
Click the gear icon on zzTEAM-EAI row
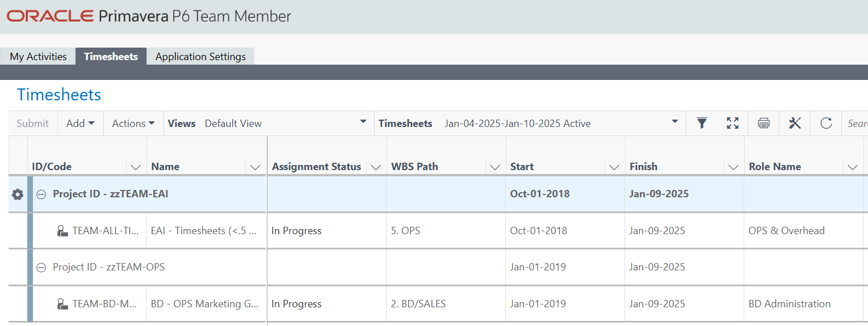pos(18,194)
